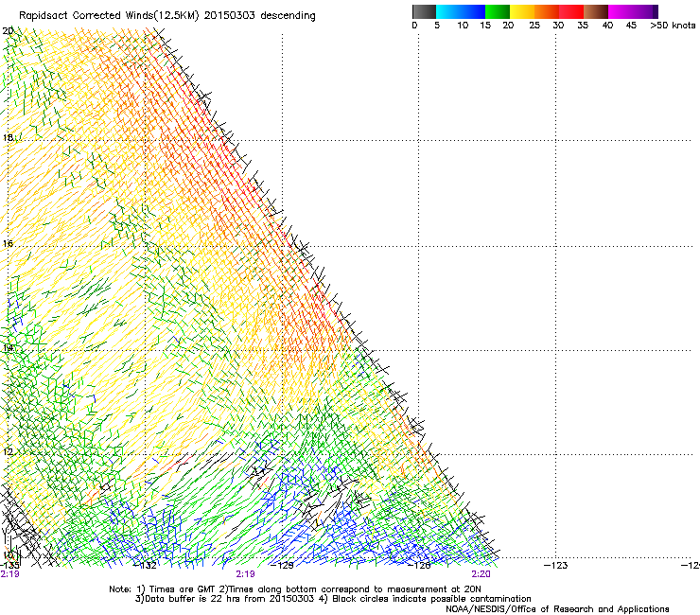The height and width of the screenshot is (615, 700).
Task: Click the green 15-20 knots legend band
Action: (x=498, y=11)
